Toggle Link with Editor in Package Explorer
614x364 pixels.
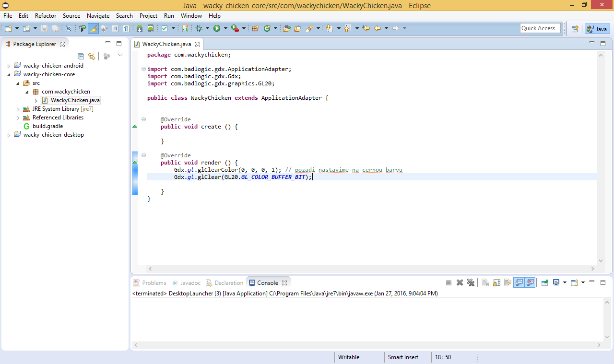pos(92,56)
